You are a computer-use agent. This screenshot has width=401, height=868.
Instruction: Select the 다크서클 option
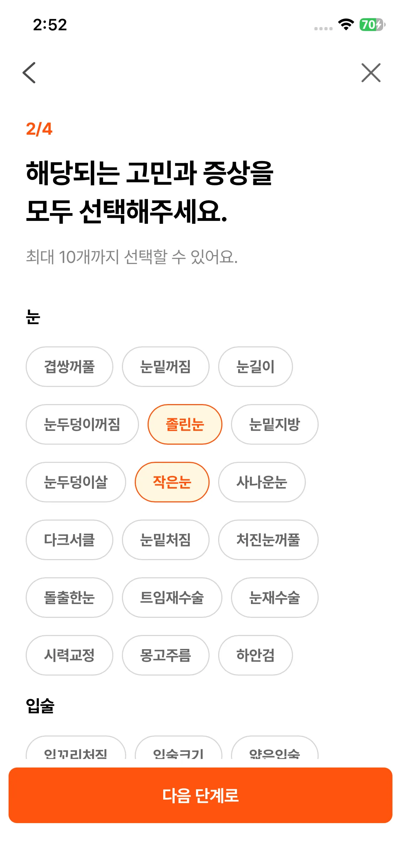69,540
